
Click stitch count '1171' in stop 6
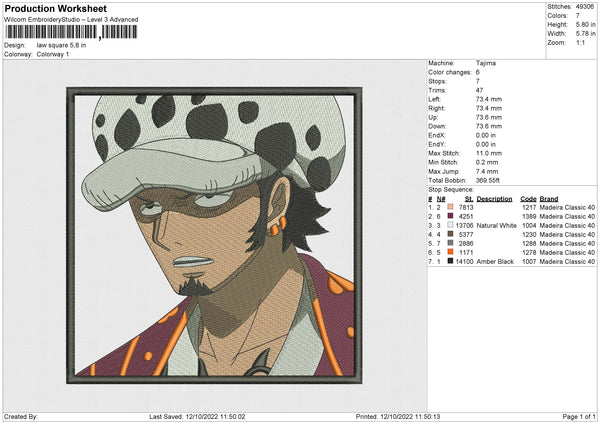(466, 253)
